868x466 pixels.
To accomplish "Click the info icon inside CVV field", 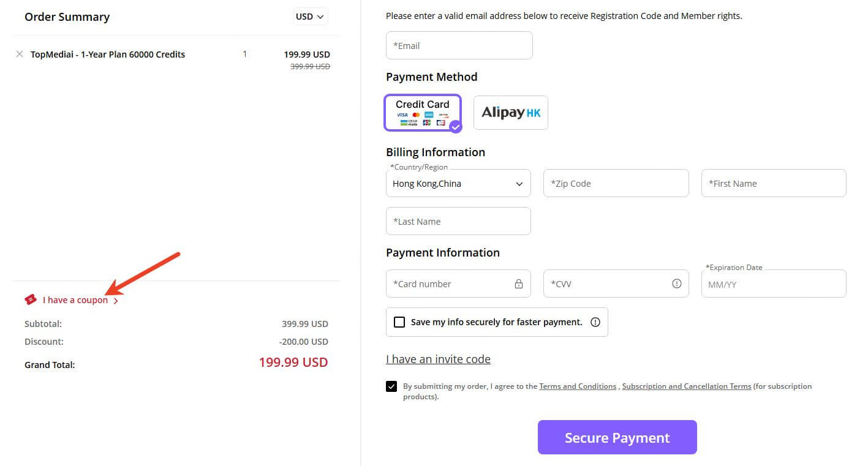I will (x=676, y=284).
